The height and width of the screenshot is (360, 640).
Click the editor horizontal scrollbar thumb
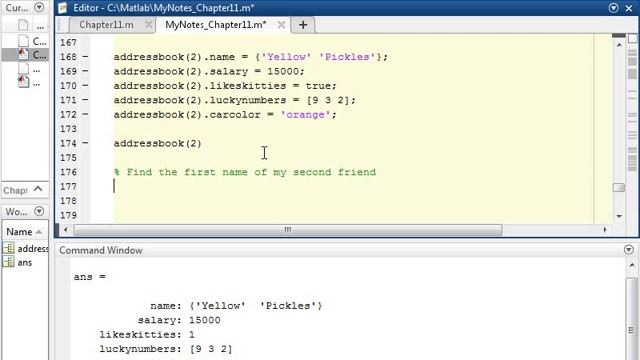[288, 230]
